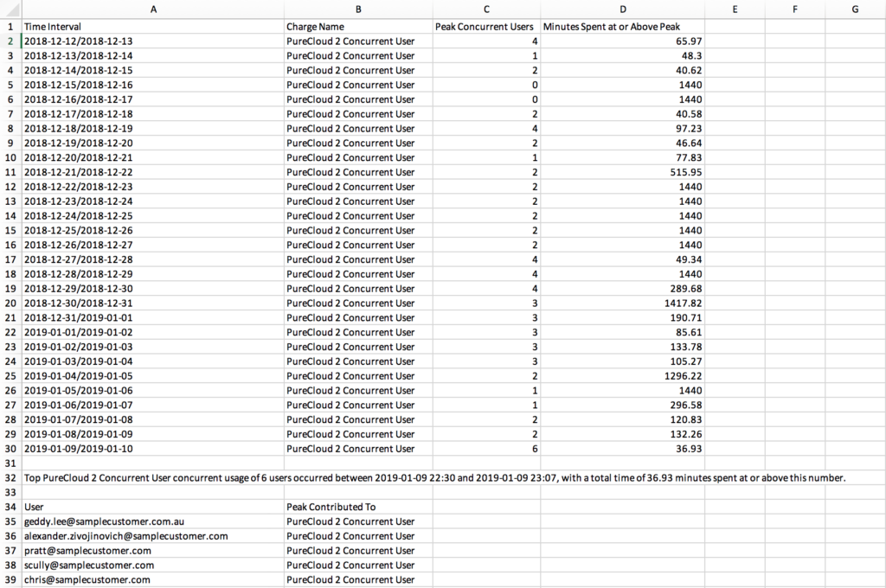This screenshot has height=588, width=886.
Task: Click the Charge Name header cell
Action: pos(358,27)
